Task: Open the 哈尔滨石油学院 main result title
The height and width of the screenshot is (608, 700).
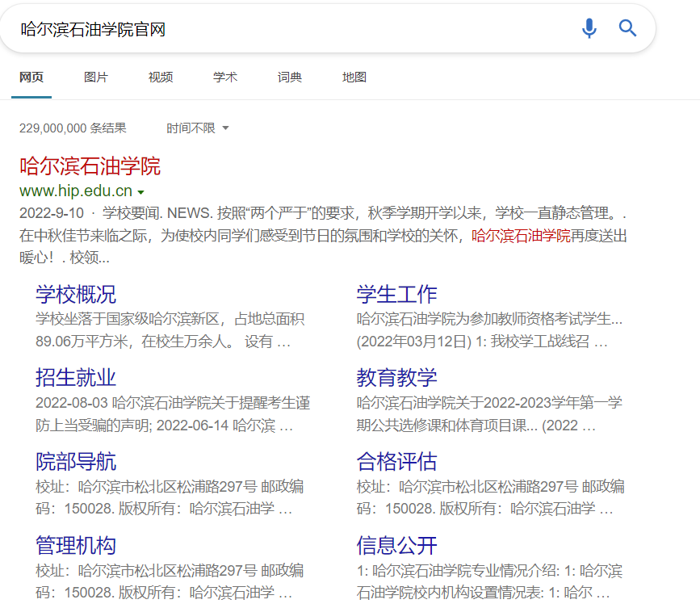Action: click(x=90, y=166)
